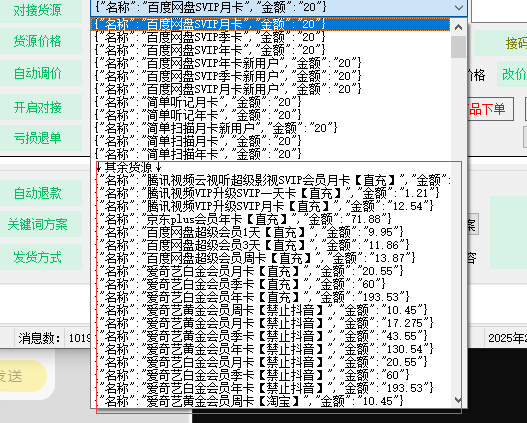This screenshot has height=423, width=527.
Task: Click the 其余货源 separator entry
Action: [x=271, y=167]
